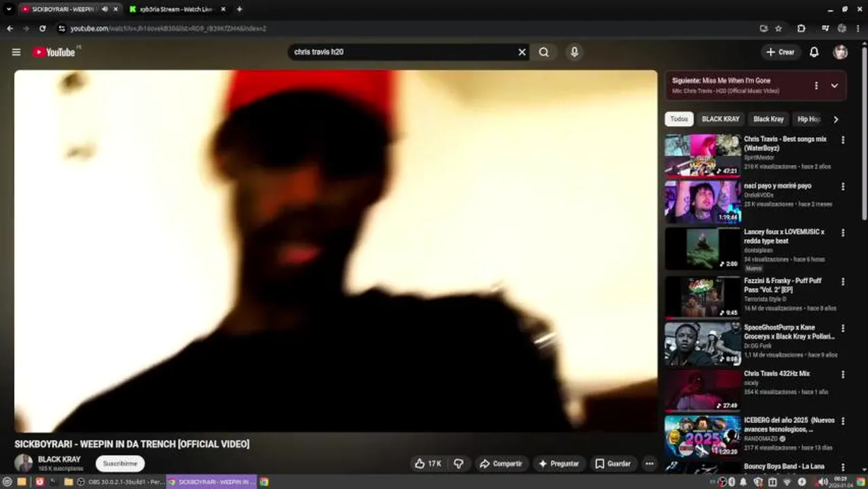The width and height of the screenshot is (868, 489).
Task: Click the Preguntar button
Action: [x=558, y=464]
